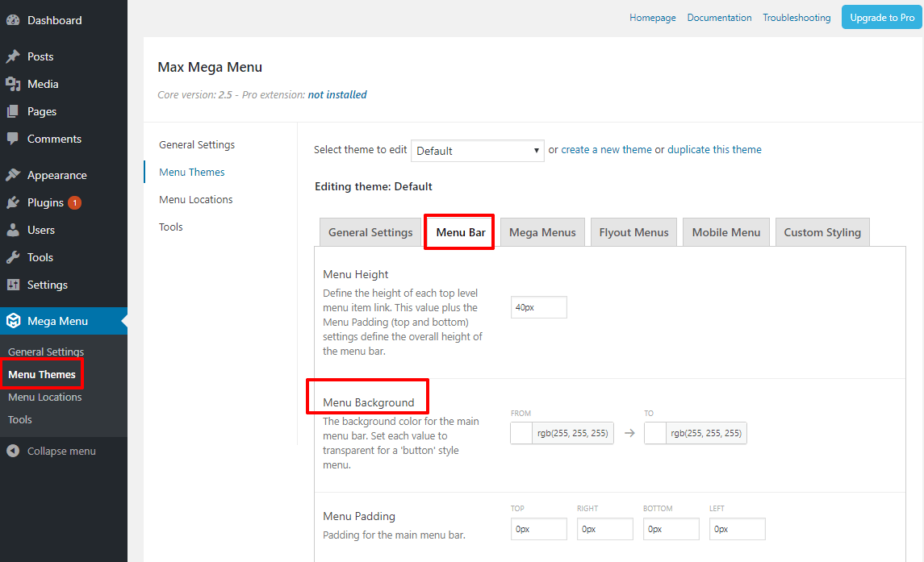Click the Upgrade to Pro button

click(x=881, y=16)
